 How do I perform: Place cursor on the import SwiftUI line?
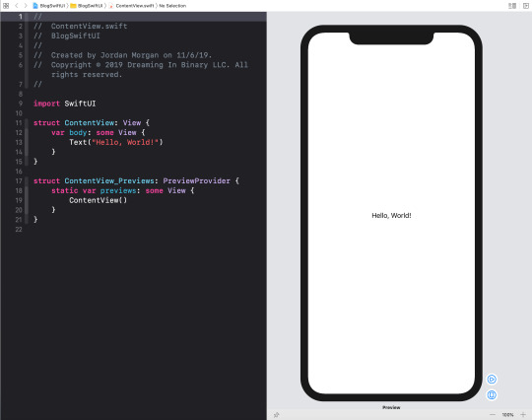[x=64, y=104]
